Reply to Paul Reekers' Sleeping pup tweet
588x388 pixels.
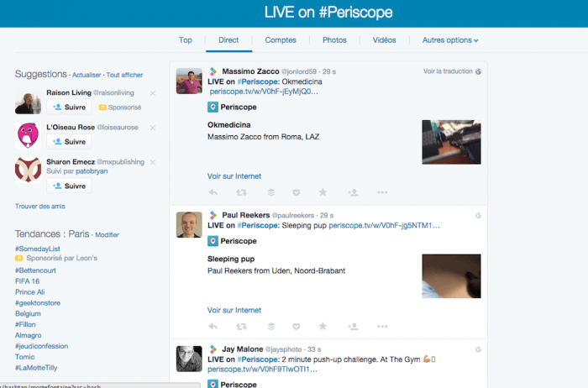tap(213, 326)
